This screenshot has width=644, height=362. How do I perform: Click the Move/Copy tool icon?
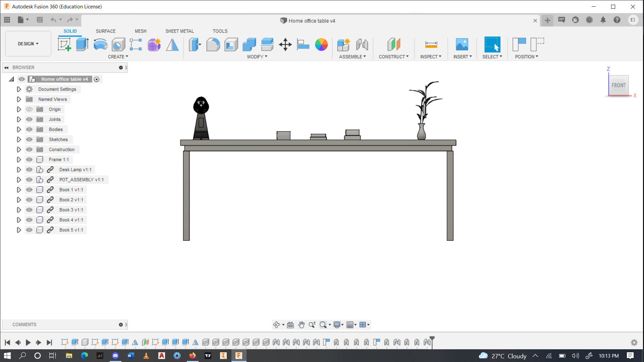click(x=285, y=44)
